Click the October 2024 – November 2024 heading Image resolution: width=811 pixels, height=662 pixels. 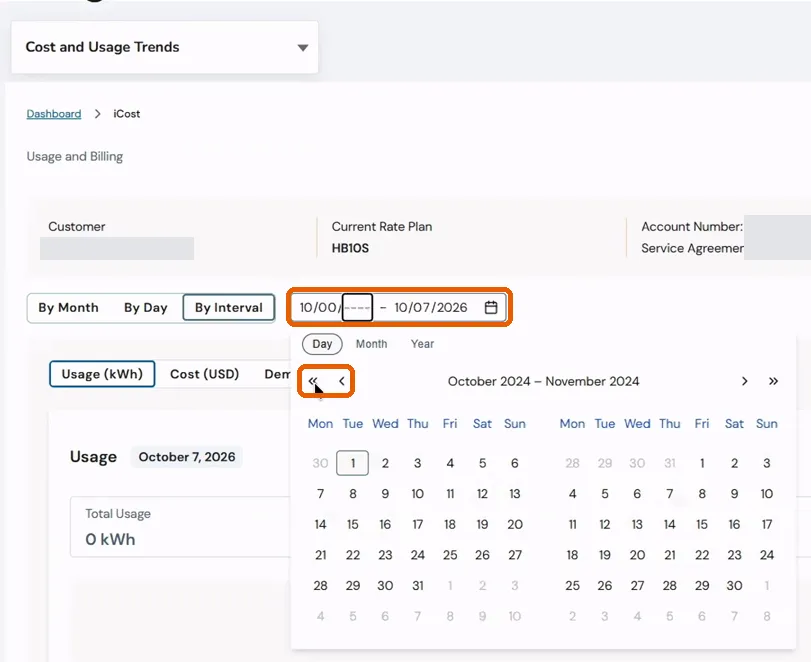pyautogui.click(x=543, y=381)
